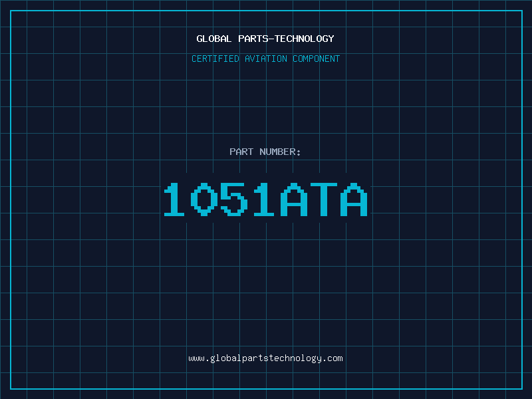Select the CERTIFIED AVIATION COMPONENT subtitle
The image size is (532, 399).
coord(265,59)
